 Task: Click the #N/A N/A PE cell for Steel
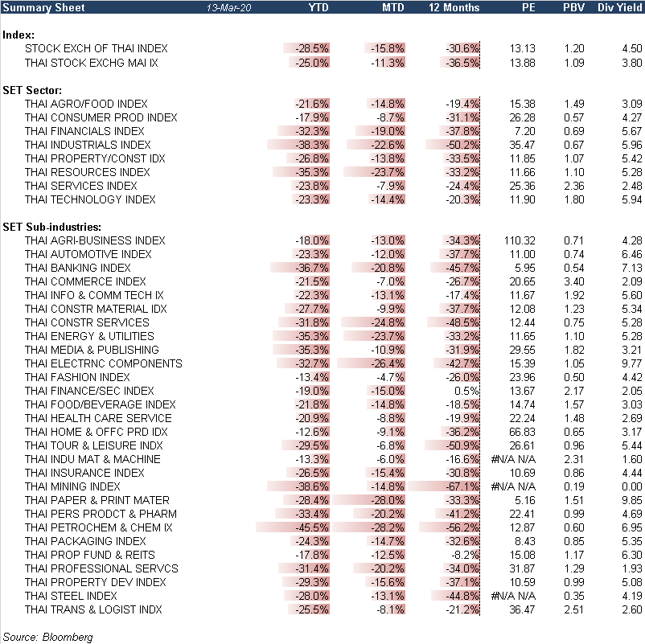(x=513, y=596)
